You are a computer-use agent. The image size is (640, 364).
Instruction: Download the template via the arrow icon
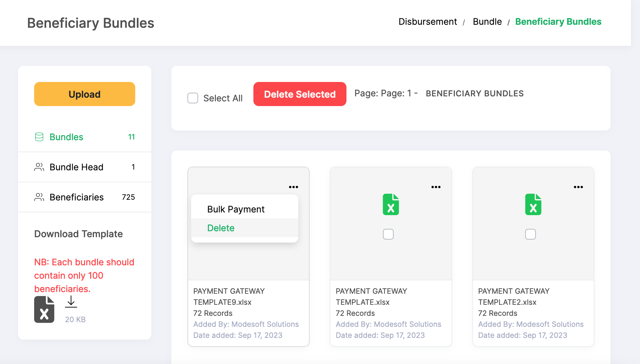pyautogui.click(x=71, y=301)
